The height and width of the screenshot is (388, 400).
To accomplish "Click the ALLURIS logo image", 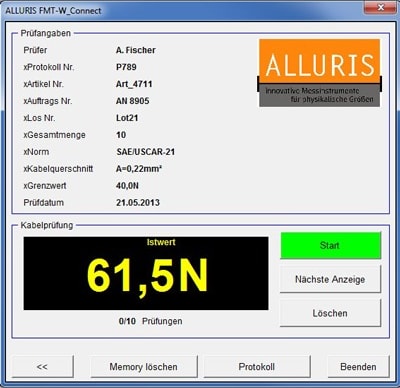I will [x=319, y=73].
